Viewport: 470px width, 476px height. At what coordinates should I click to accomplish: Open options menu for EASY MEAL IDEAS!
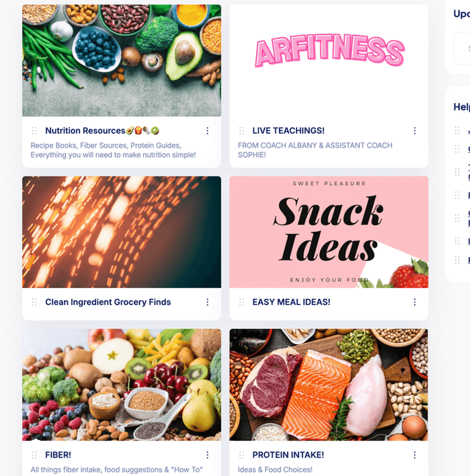(x=414, y=302)
